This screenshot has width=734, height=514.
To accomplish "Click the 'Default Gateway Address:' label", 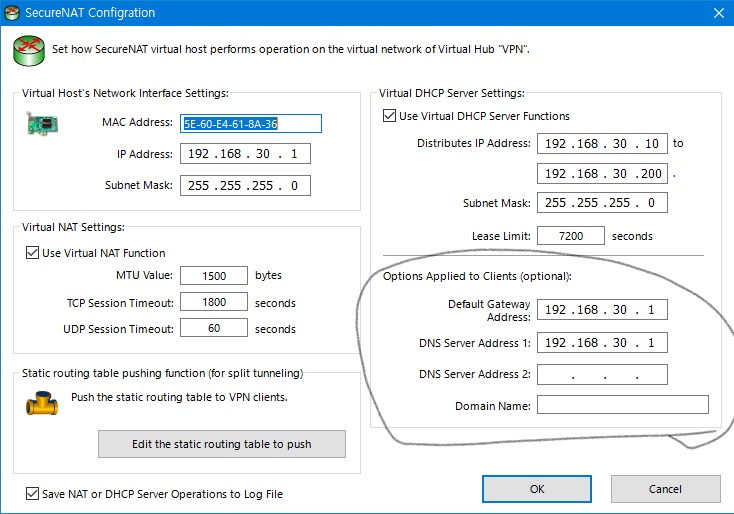I will (489, 310).
